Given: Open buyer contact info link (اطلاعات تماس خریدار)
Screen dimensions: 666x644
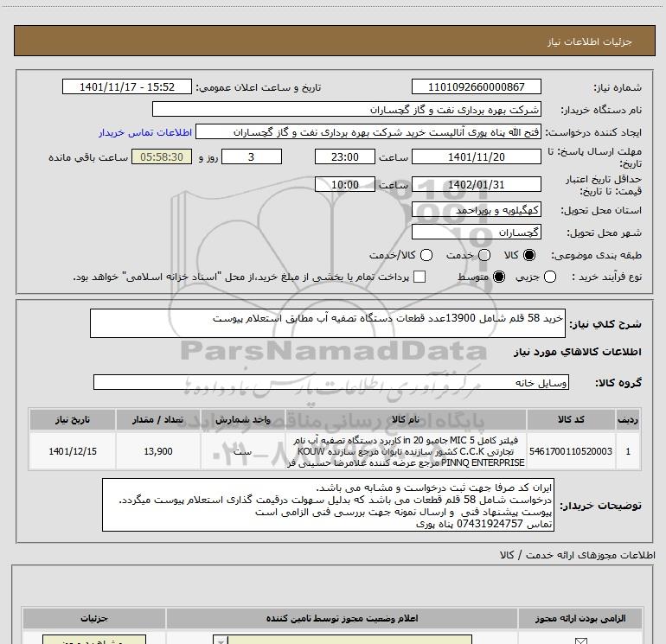Looking at the screenshot, I should coord(145,132).
